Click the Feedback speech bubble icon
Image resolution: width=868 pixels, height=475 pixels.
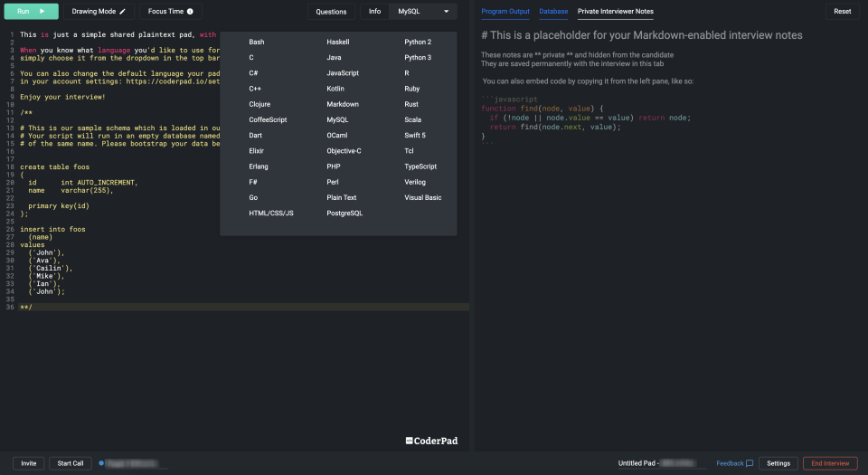pyautogui.click(x=750, y=463)
